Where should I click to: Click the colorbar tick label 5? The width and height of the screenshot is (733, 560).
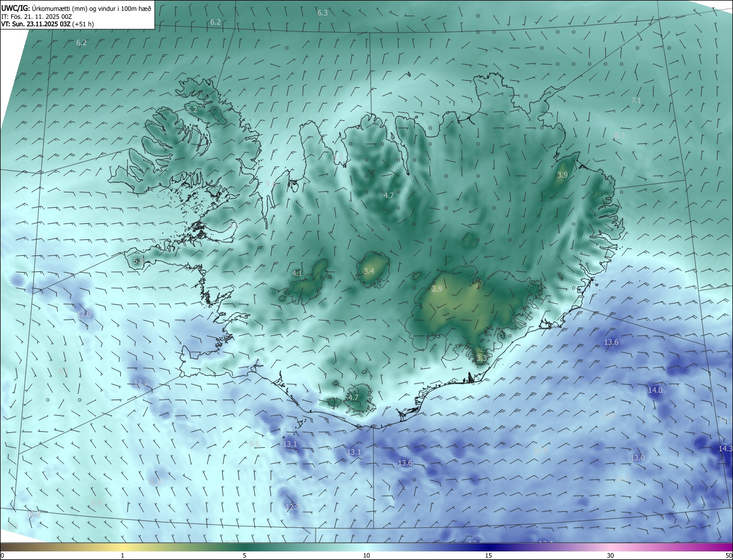pyautogui.click(x=245, y=555)
